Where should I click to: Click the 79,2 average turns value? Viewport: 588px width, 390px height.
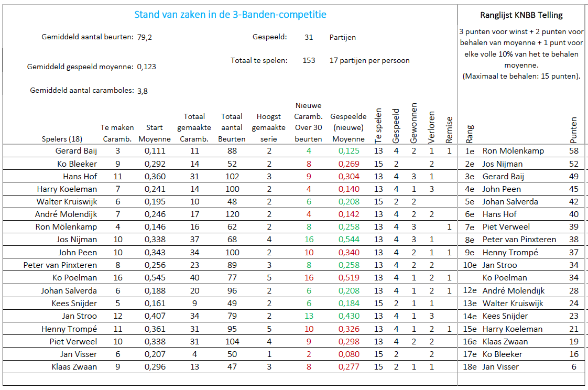[x=144, y=37]
